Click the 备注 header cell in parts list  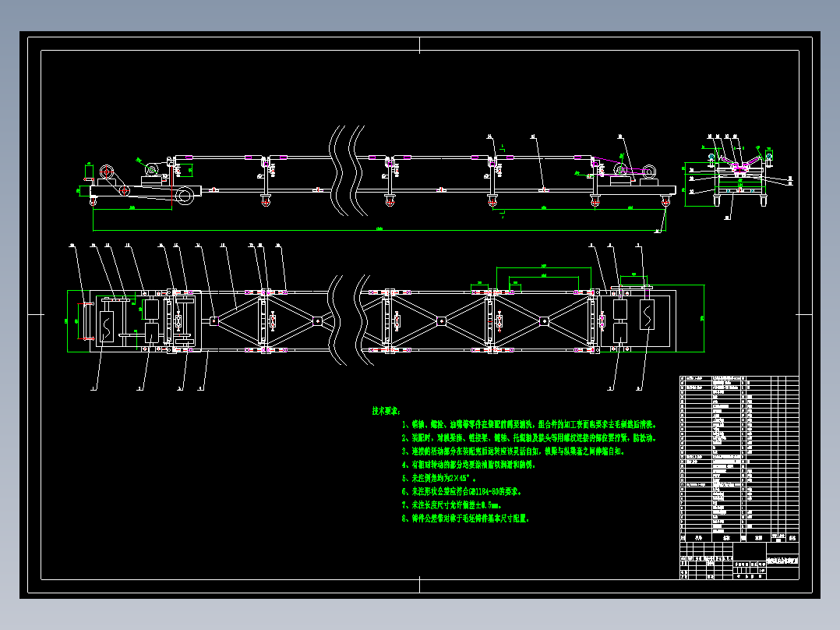[x=792, y=537]
